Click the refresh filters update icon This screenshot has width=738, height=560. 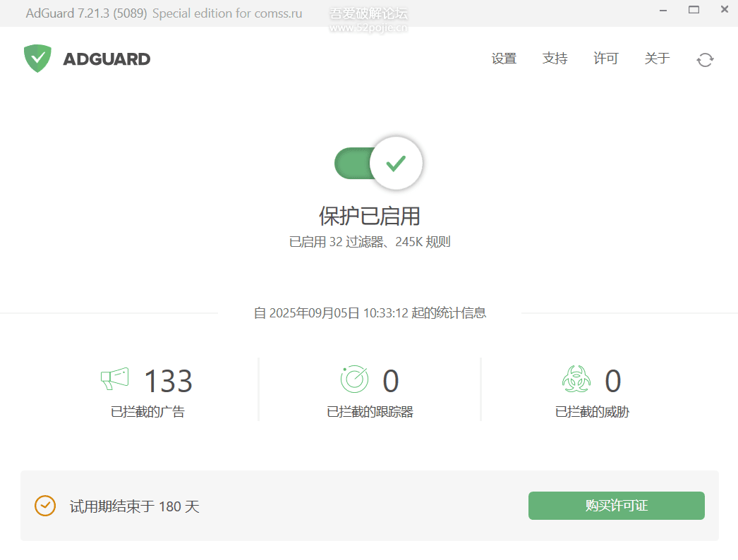(705, 60)
